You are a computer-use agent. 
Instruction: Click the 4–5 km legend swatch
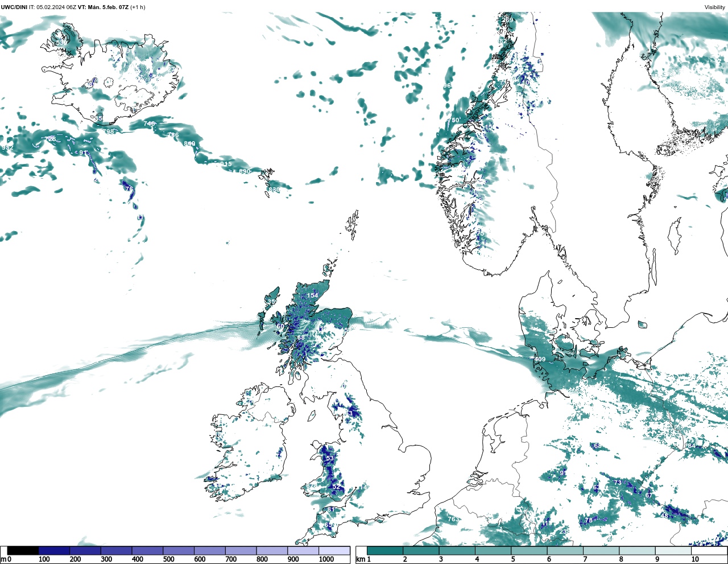(x=493, y=550)
